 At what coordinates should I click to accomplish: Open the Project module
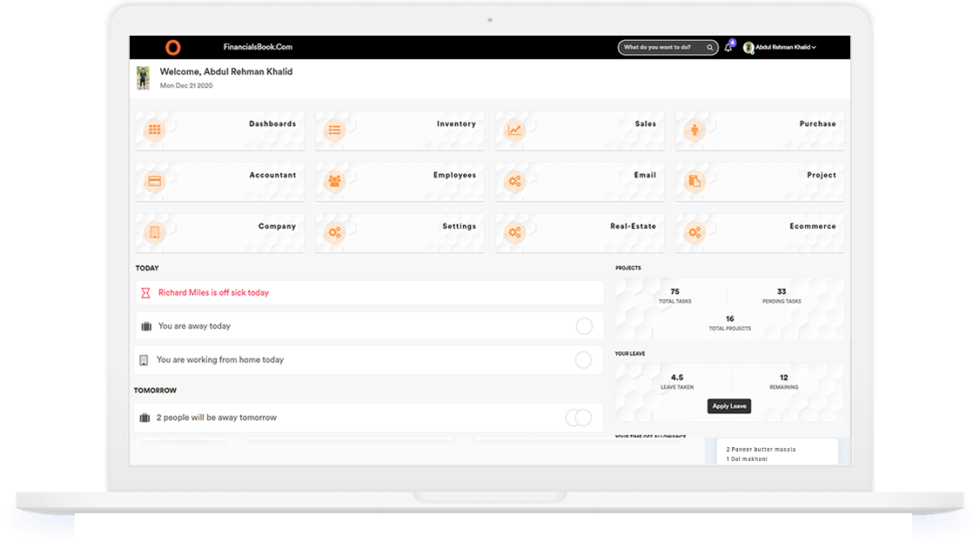point(760,182)
